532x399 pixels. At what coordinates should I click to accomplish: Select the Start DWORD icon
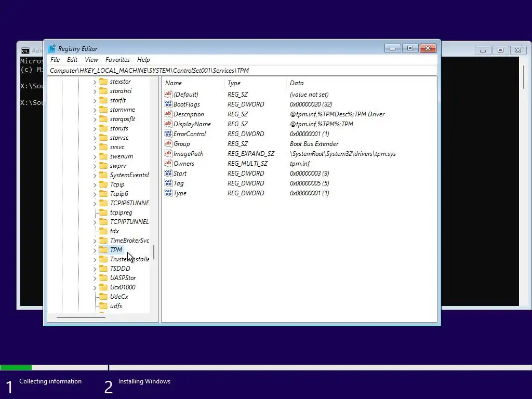[168, 173]
